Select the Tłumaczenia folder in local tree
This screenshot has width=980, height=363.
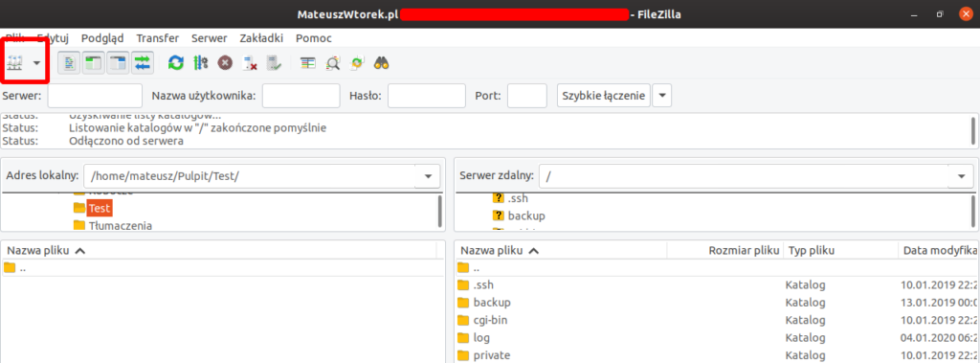coord(120,225)
